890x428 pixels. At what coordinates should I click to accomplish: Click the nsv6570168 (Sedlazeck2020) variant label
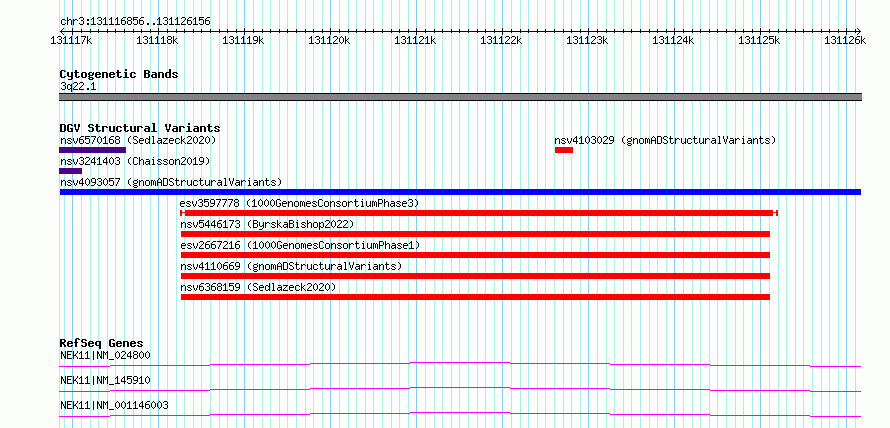tap(138, 140)
